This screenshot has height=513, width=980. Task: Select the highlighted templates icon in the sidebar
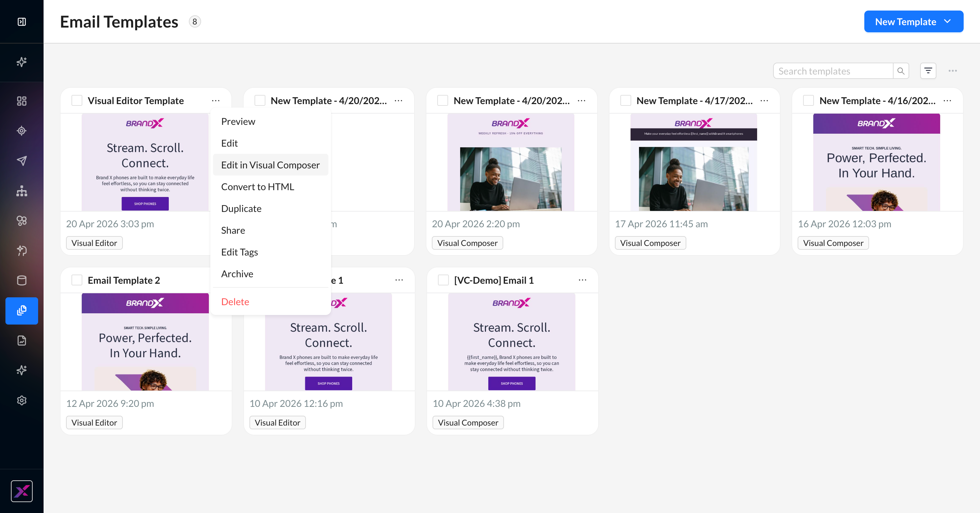pos(22,311)
